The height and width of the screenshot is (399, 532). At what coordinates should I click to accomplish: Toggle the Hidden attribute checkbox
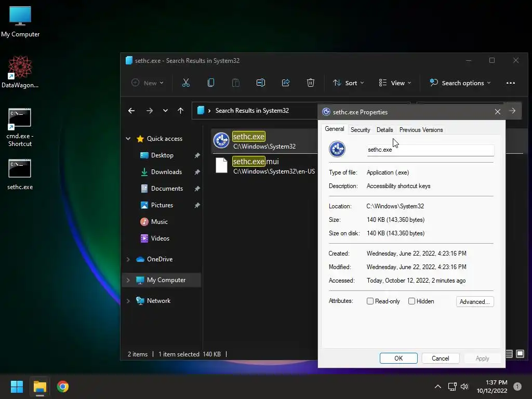pyautogui.click(x=411, y=301)
